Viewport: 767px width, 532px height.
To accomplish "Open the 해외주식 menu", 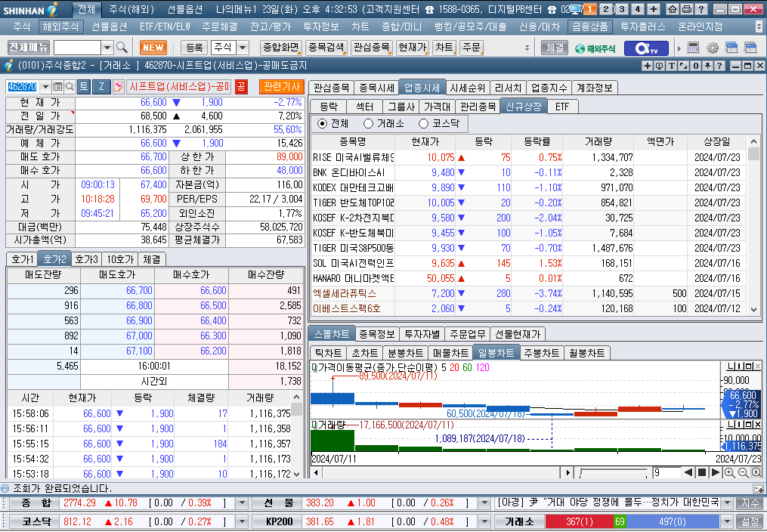I will click(60, 27).
